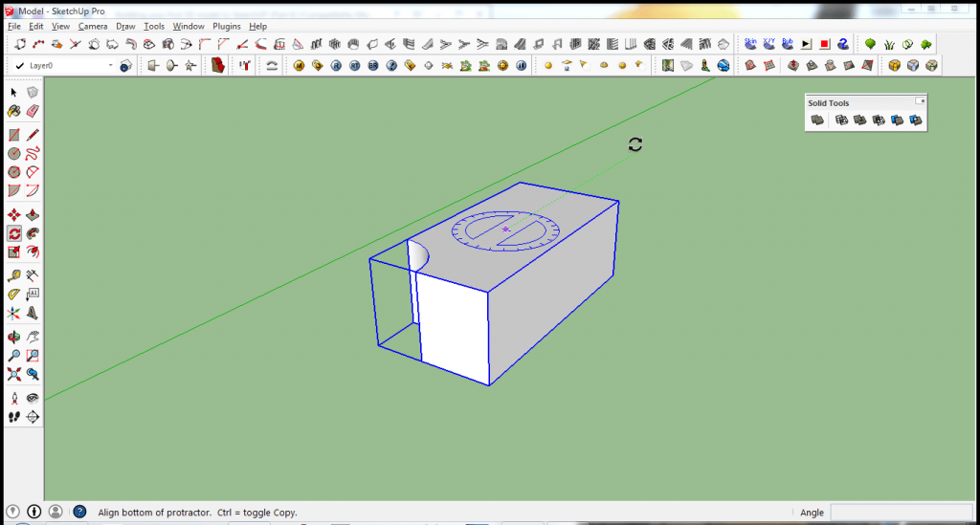Activate the Zoom magnifier tool
980x525 pixels.
click(13, 356)
